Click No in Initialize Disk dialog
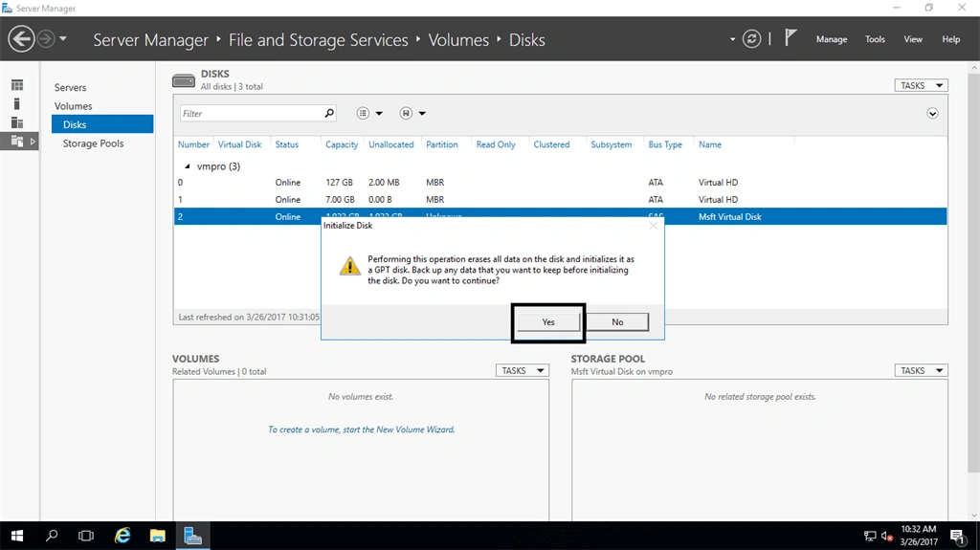Screen dimensions: 980x550 tap(617, 322)
